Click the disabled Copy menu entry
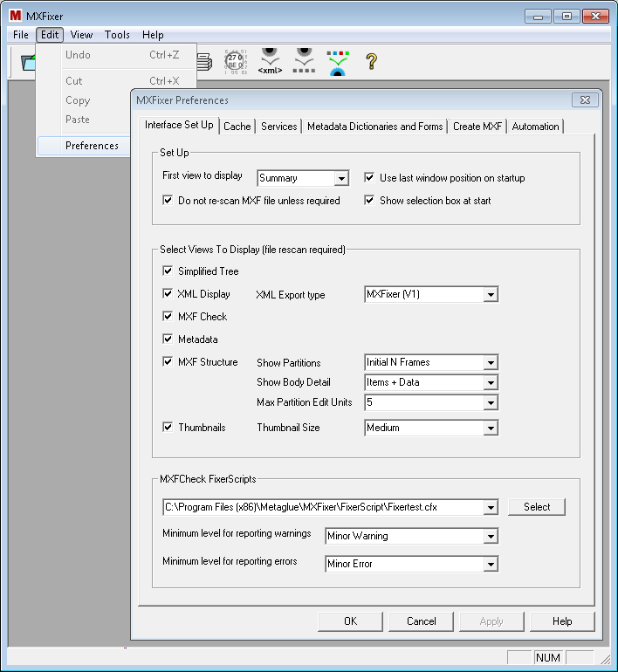This screenshot has height=672, width=618. [84, 100]
